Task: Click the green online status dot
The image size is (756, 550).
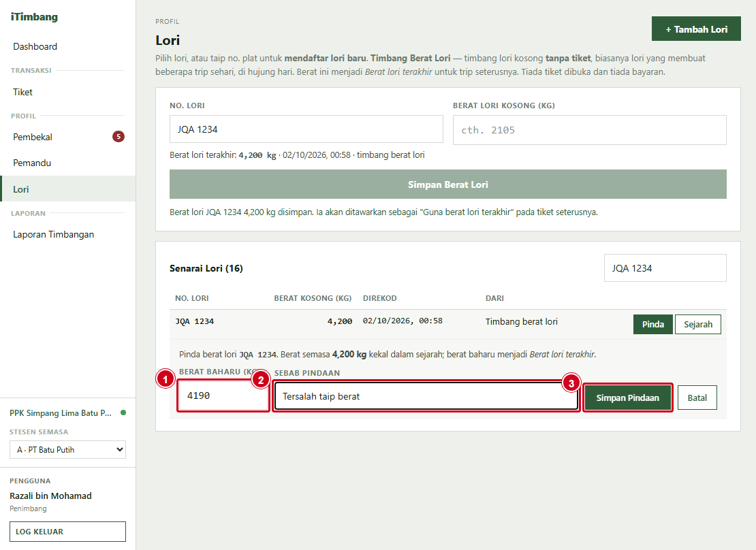Action: [123, 413]
